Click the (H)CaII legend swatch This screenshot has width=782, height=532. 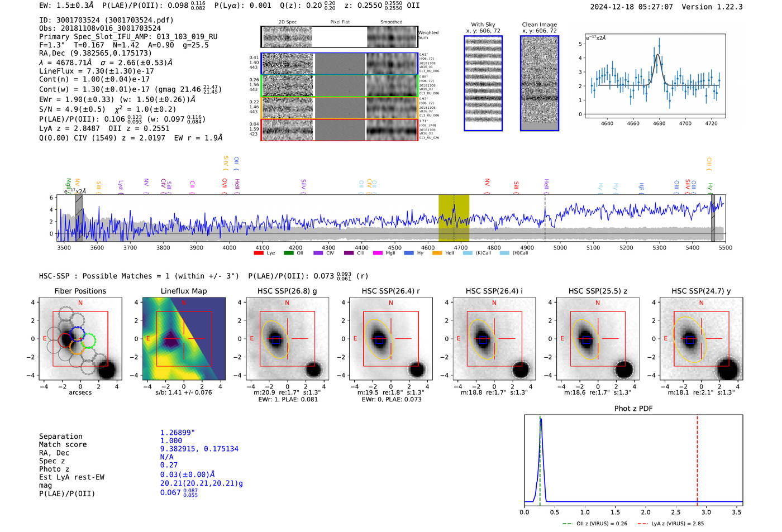pyautogui.click(x=504, y=253)
